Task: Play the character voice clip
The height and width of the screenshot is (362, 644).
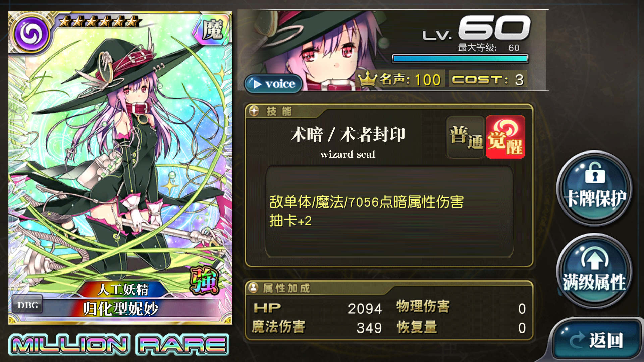Action: (273, 83)
